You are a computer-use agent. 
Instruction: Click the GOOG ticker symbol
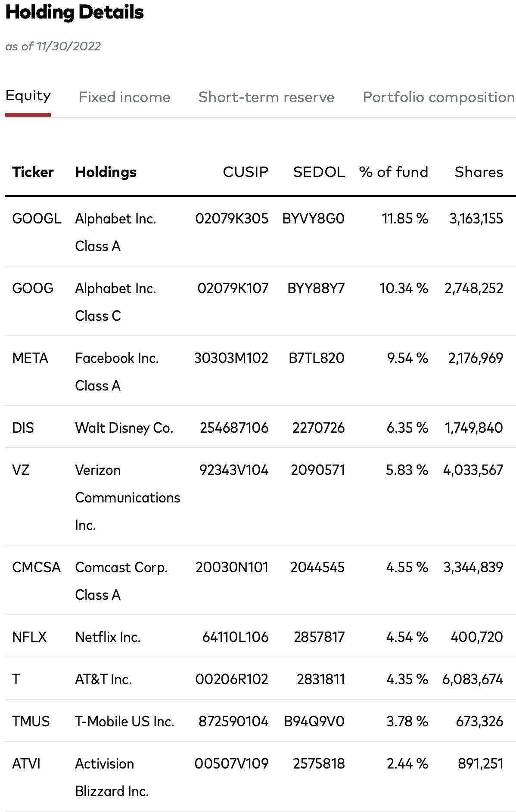33,288
